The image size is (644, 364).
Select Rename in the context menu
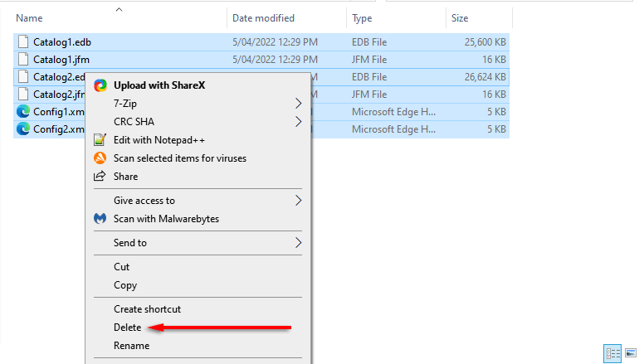point(131,346)
